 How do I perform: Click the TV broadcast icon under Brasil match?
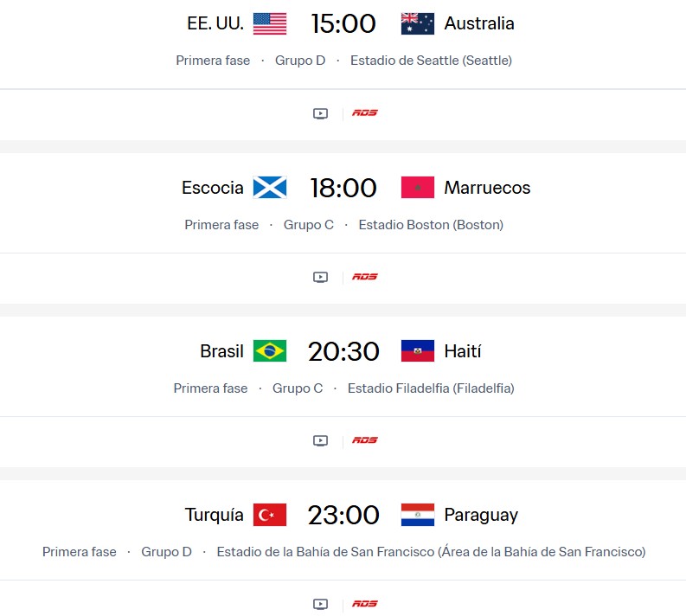point(320,440)
